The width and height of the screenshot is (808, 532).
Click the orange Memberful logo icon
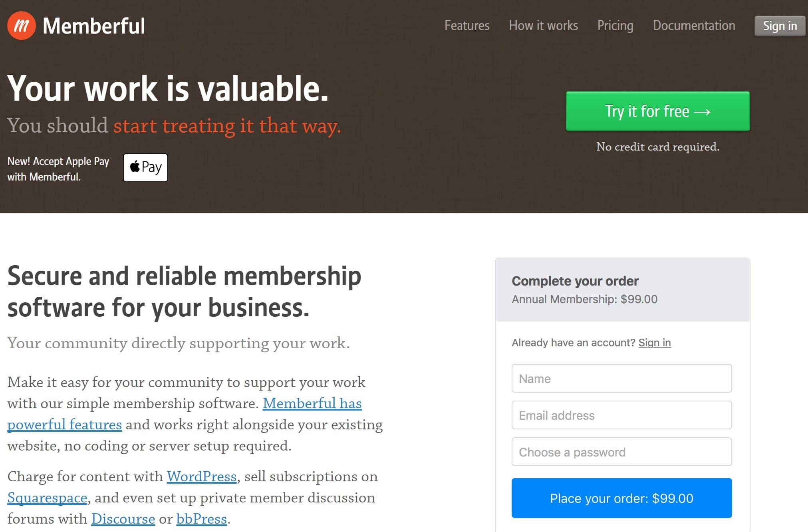[x=21, y=26]
